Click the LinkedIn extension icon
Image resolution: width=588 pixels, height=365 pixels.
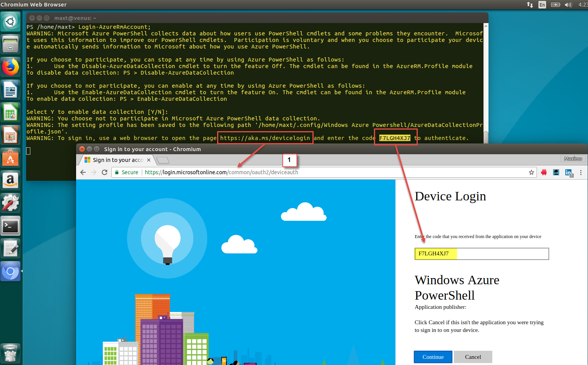tap(569, 173)
